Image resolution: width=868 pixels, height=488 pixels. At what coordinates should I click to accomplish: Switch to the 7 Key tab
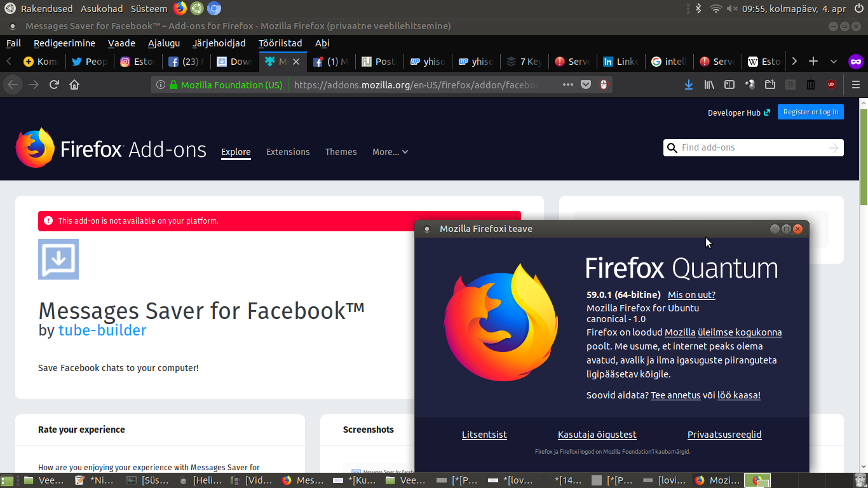coord(524,62)
